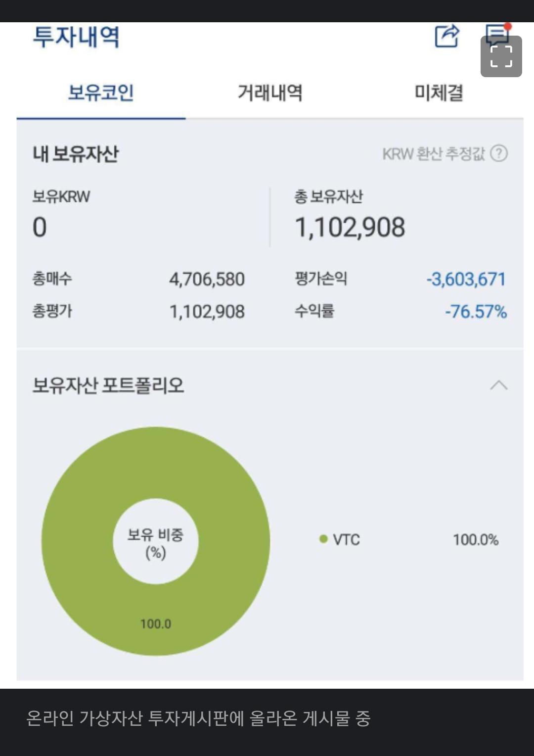The image size is (534, 756).
Task: Select the green VTC legend dot
Action: click(324, 539)
